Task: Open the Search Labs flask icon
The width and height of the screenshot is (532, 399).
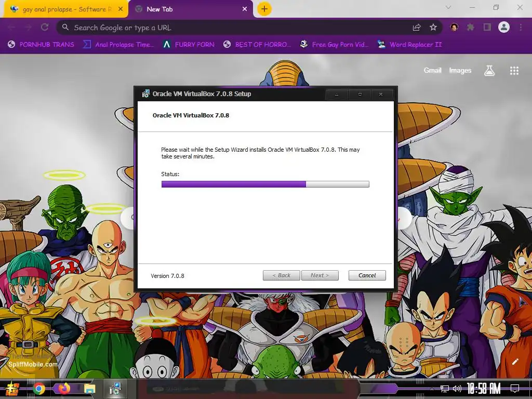Action: pyautogui.click(x=489, y=71)
